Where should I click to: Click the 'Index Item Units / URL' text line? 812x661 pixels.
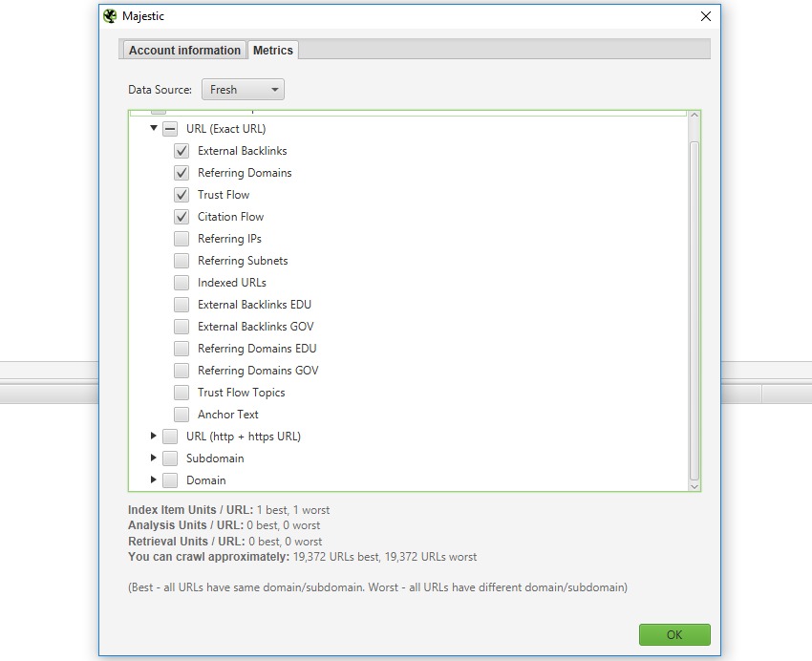228,510
